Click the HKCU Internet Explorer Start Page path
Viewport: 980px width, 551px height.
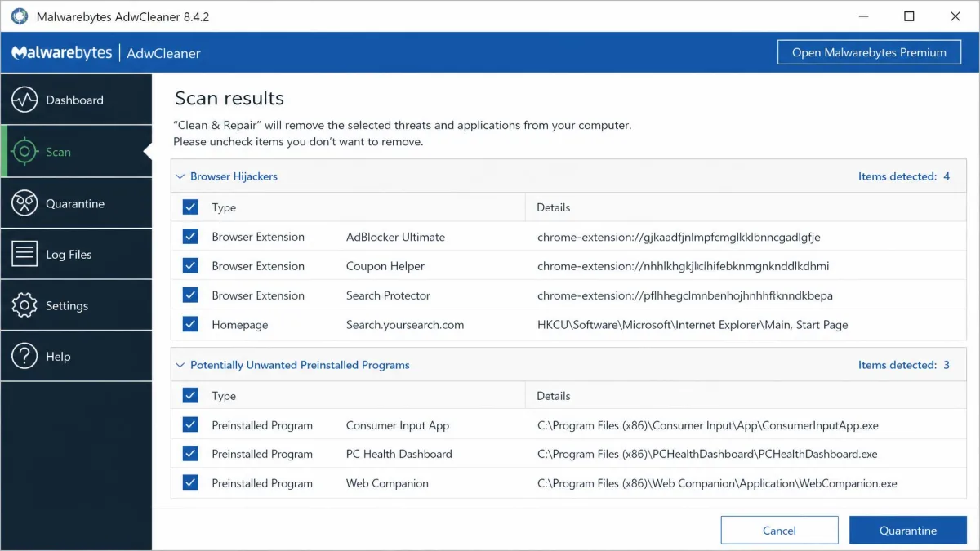693,324
